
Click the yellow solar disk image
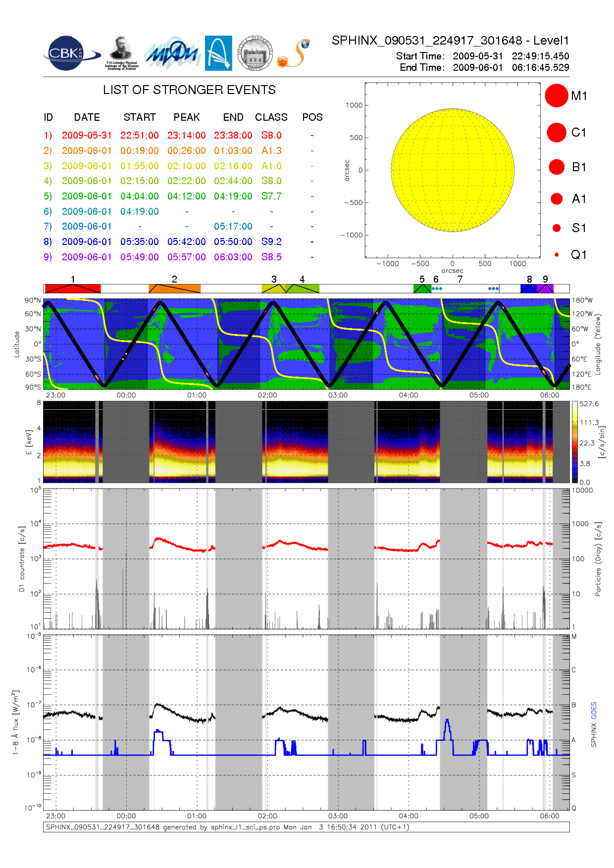coord(453,170)
